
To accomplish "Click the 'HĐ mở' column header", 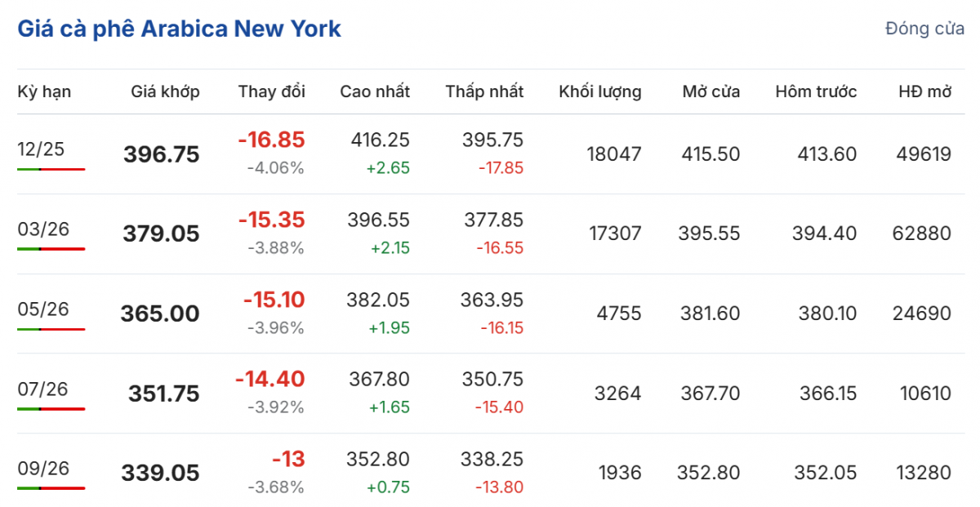I will tap(925, 91).
